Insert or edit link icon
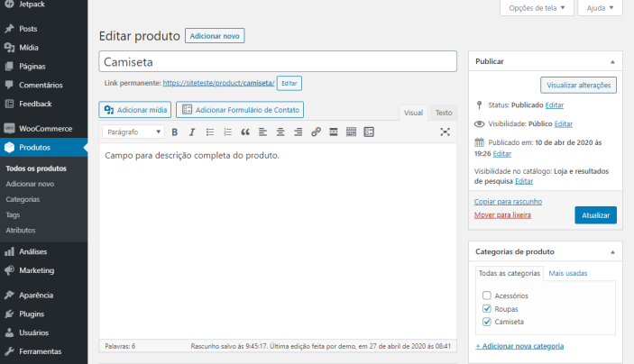 tap(316, 132)
